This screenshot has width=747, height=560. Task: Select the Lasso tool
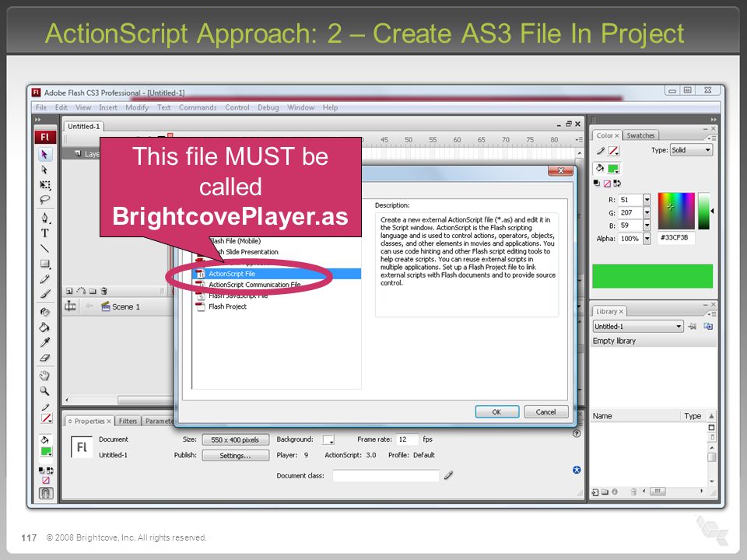coord(45,200)
